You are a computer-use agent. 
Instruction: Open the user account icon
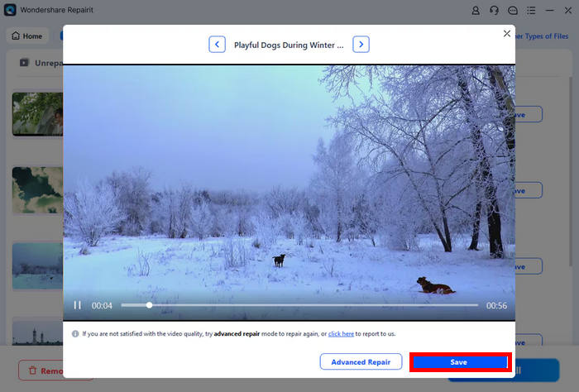point(476,11)
